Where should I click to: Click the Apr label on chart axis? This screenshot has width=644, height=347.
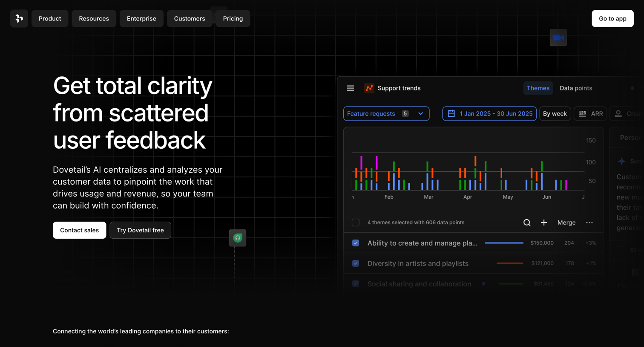coord(468,197)
